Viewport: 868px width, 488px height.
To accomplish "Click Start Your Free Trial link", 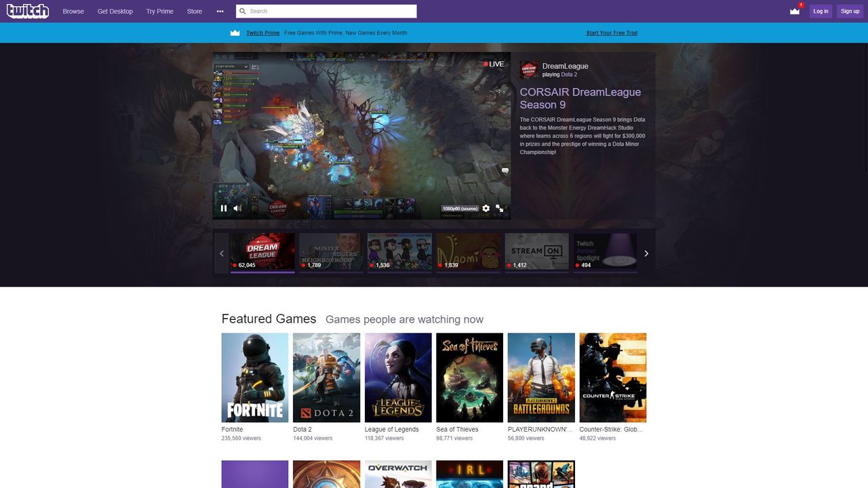I will pyautogui.click(x=612, y=33).
